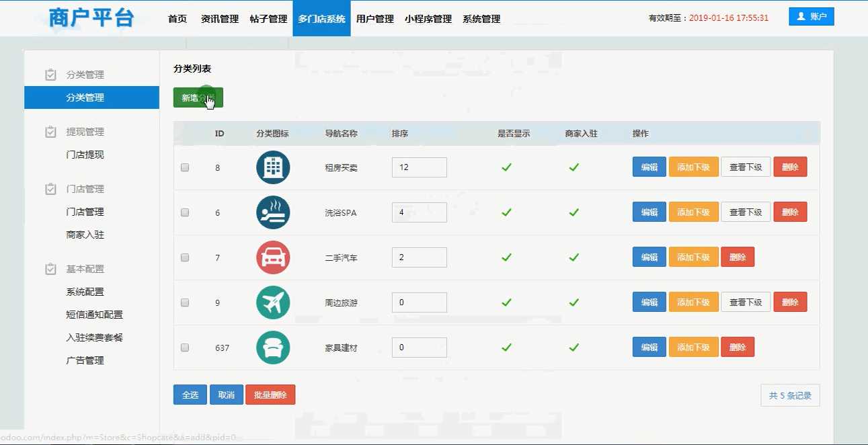Click the airplane icon for 周边旅游
Screen dimensions: 868x445
pyautogui.click(x=273, y=302)
